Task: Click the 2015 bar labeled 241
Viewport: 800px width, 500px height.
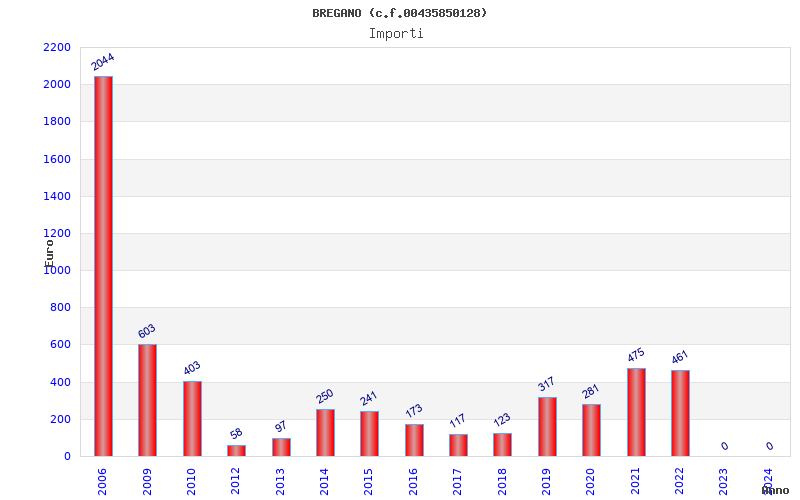Action: [369, 434]
